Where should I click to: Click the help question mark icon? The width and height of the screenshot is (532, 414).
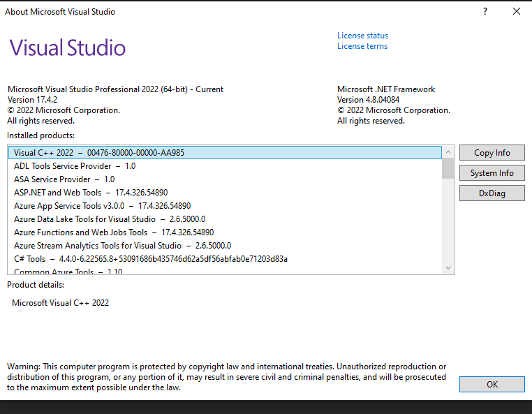485,12
